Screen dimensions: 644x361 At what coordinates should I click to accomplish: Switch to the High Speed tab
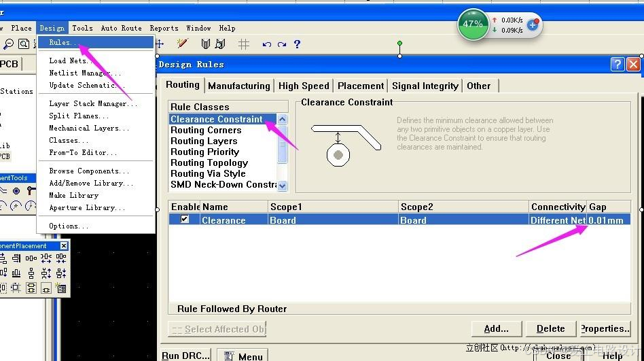point(304,86)
